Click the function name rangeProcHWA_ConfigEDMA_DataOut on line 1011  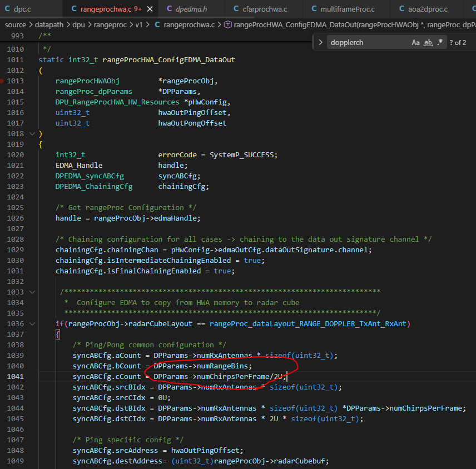[x=169, y=60]
